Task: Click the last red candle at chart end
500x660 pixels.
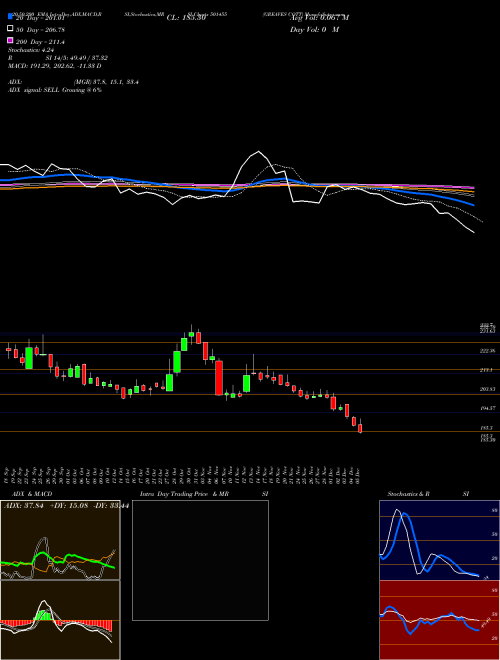Action: tap(360, 428)
